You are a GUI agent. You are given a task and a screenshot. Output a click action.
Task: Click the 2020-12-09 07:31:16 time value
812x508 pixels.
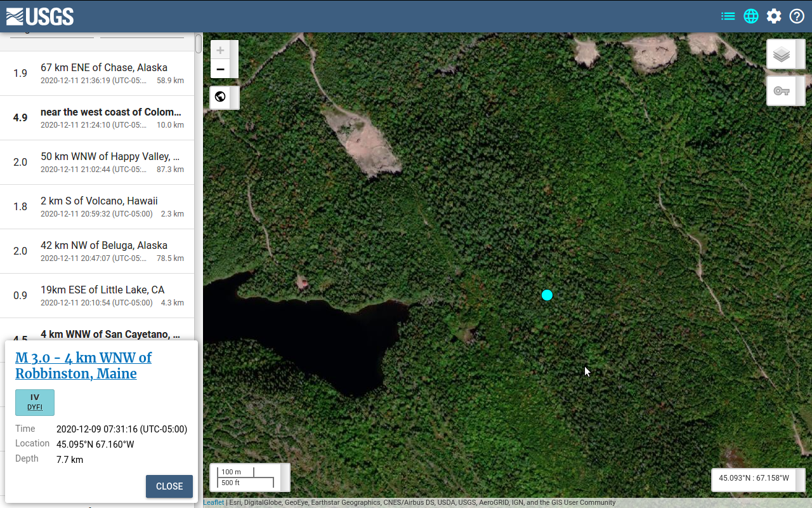click(122, 429)
